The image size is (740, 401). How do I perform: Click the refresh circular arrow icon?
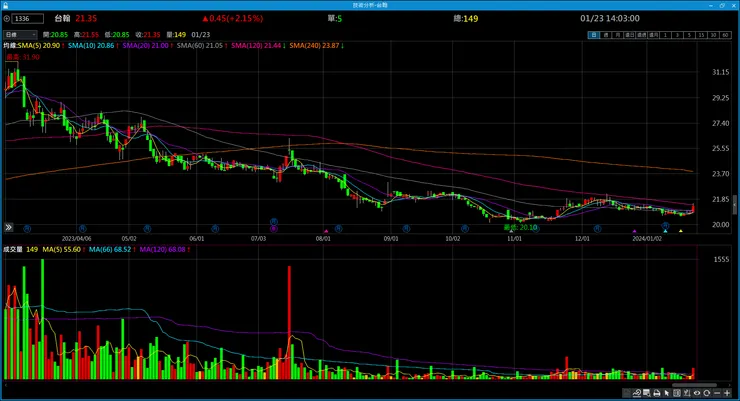pos(707,393)
